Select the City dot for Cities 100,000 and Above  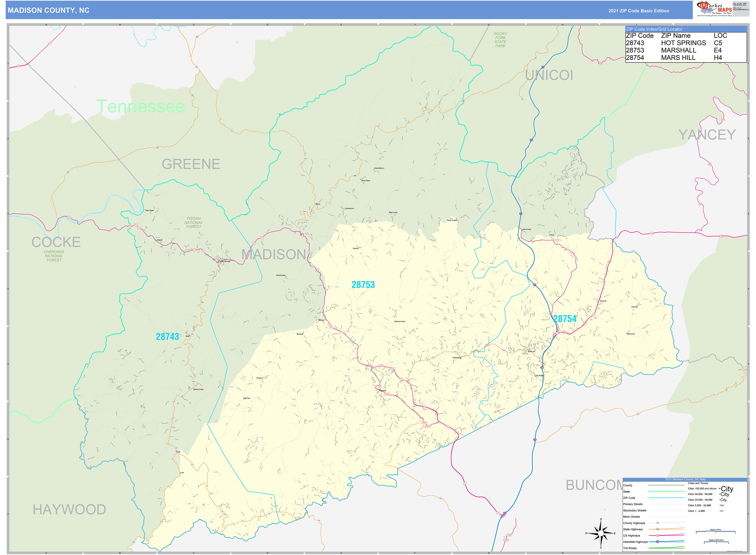[720, 488]
